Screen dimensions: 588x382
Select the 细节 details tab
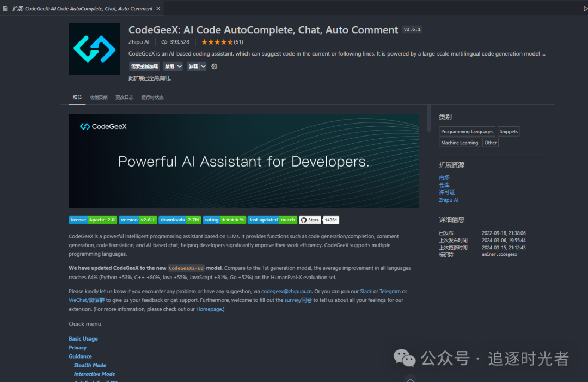pyautogui.click(x=77, y=97)
